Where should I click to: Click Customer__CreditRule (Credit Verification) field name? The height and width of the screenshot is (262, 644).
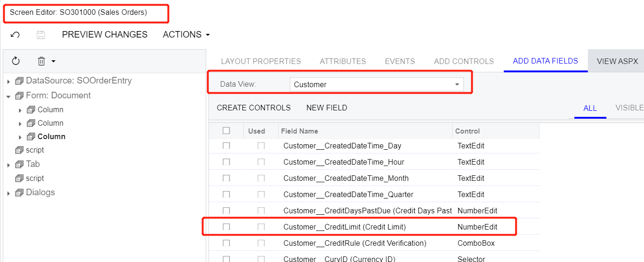pos(355,243)
